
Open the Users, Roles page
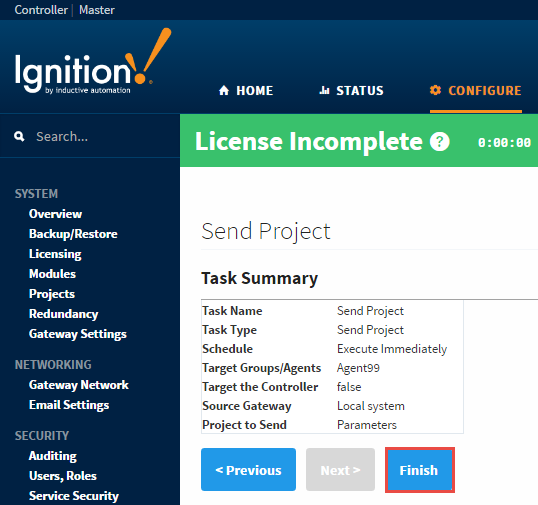pos(63,476)
